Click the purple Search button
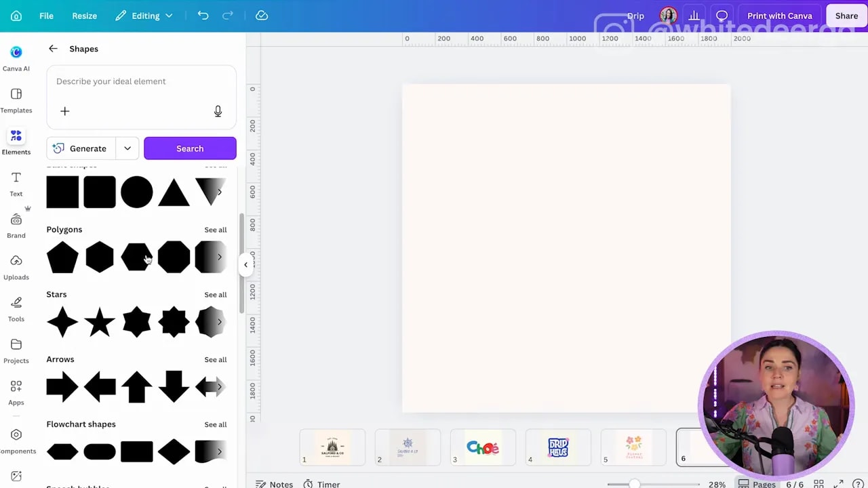This screenshot has width=868, height=488. point(190,148)
